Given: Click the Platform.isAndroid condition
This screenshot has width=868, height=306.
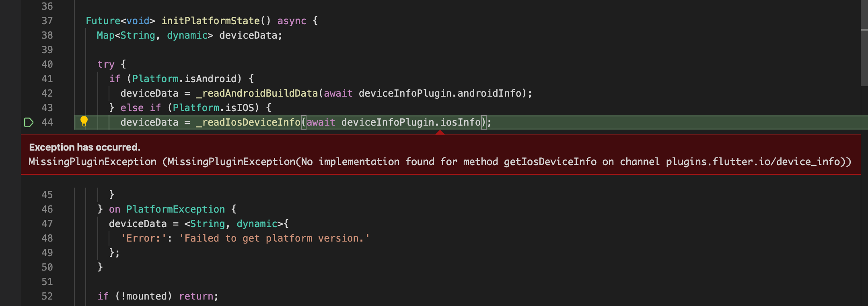Looking at the screenshot, I should (184, 79).
